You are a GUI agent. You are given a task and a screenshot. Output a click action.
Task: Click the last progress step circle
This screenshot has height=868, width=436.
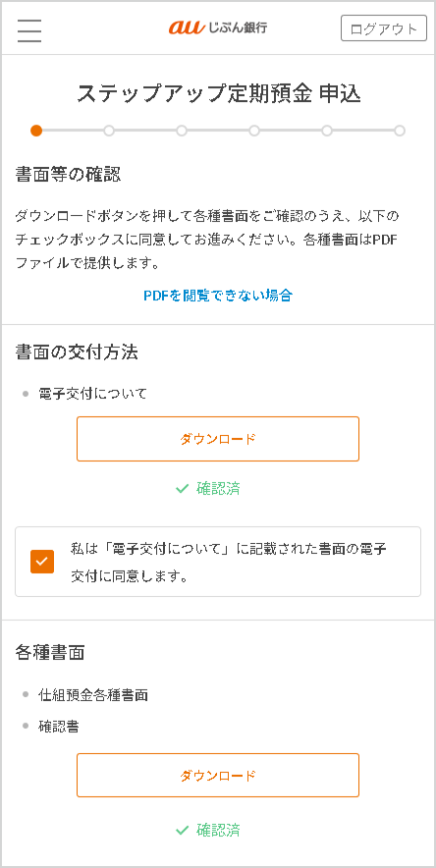(400, 131)
